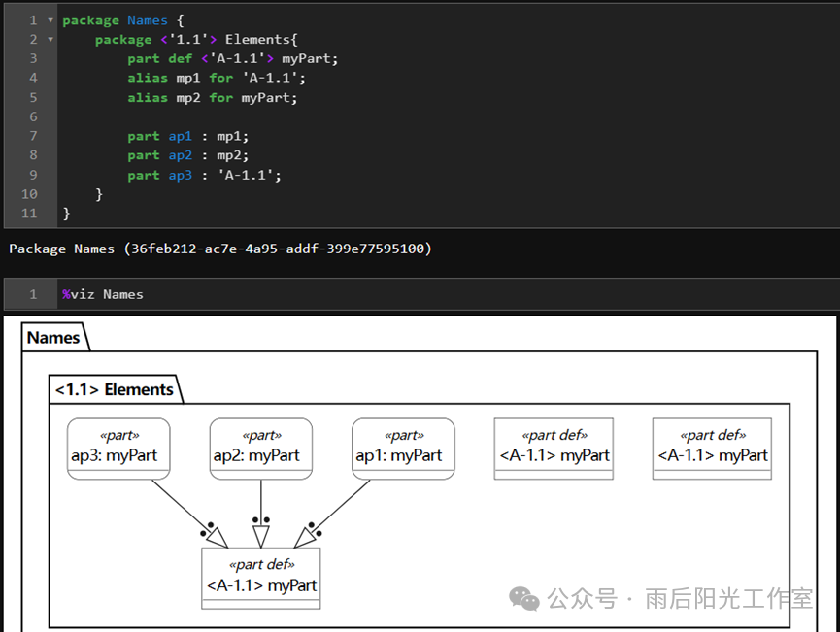Click line number 11 in the gutter

29,214
